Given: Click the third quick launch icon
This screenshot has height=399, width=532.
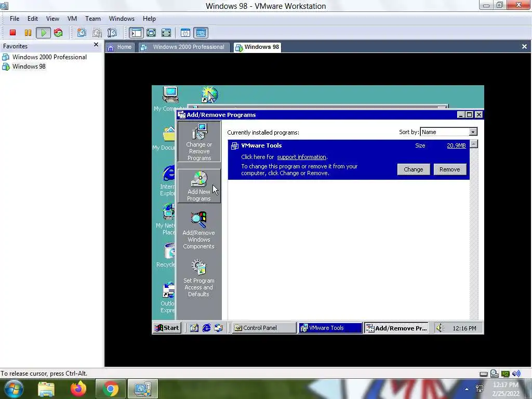Looking at the screenshot, I should 219,328.
